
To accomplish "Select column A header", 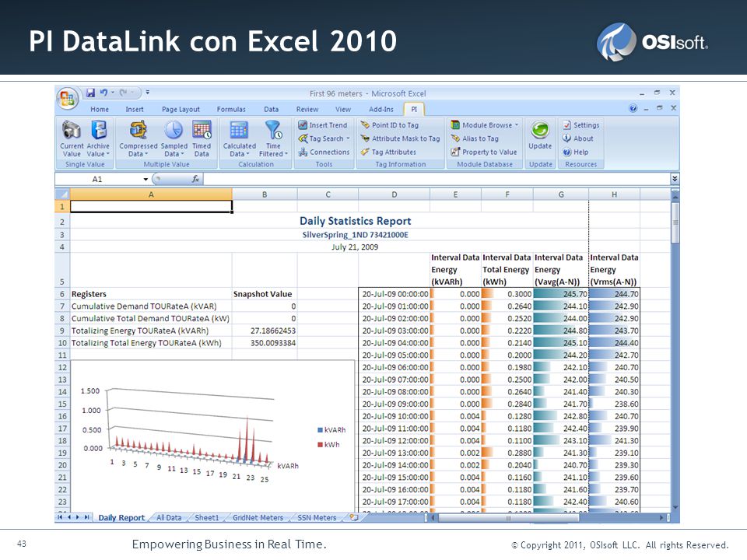I will (x=151, y=194).
